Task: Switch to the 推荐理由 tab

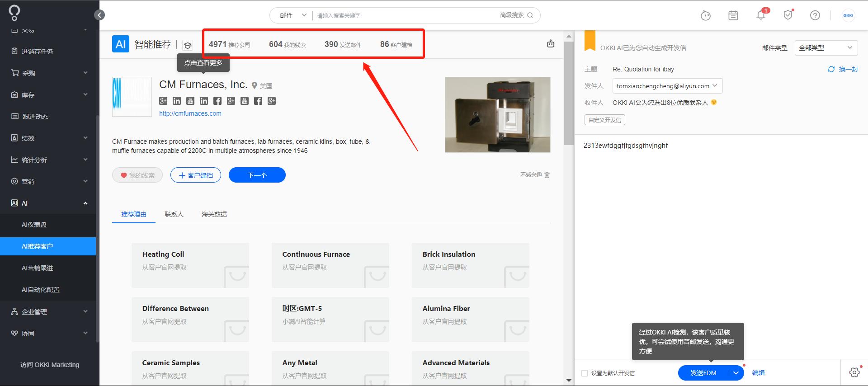Action: pyautogui.click(x=134, y=214)
